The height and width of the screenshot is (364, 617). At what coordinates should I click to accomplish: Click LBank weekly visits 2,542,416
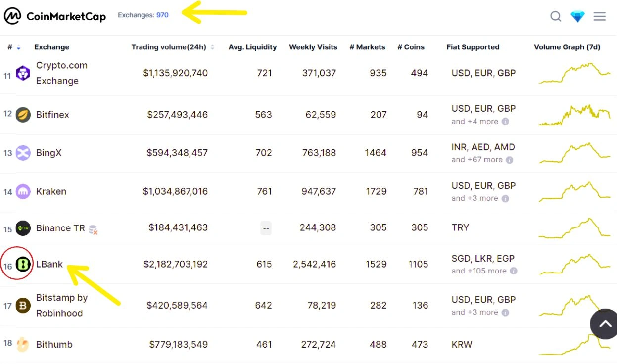click(x=315, y=264)
